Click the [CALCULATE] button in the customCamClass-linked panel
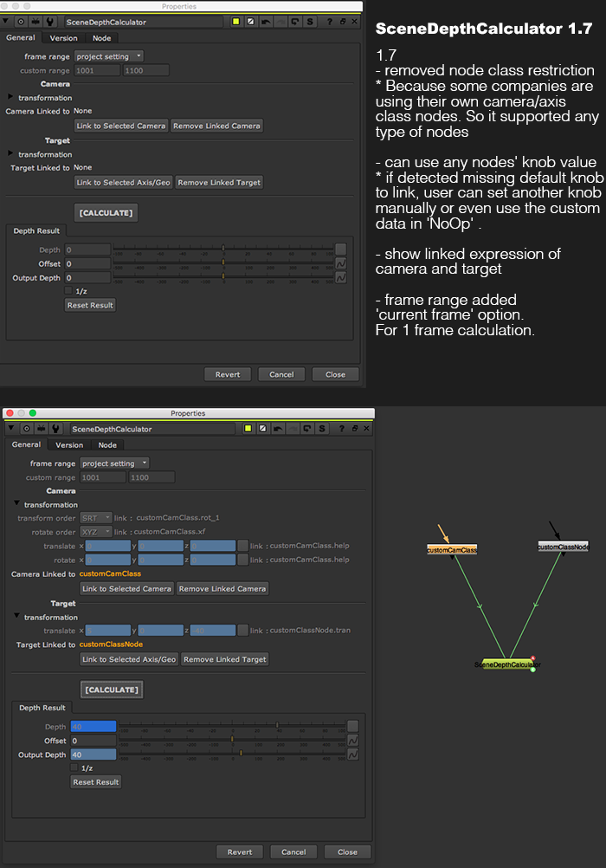The height and width of the screenshot is (868, 606). tap(112, 690)
